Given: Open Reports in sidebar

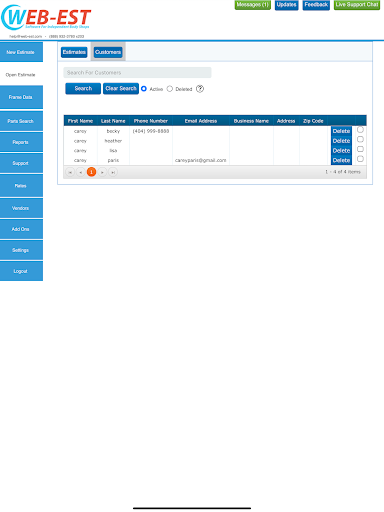Looking at the screenshot, I should pos(21,142).
